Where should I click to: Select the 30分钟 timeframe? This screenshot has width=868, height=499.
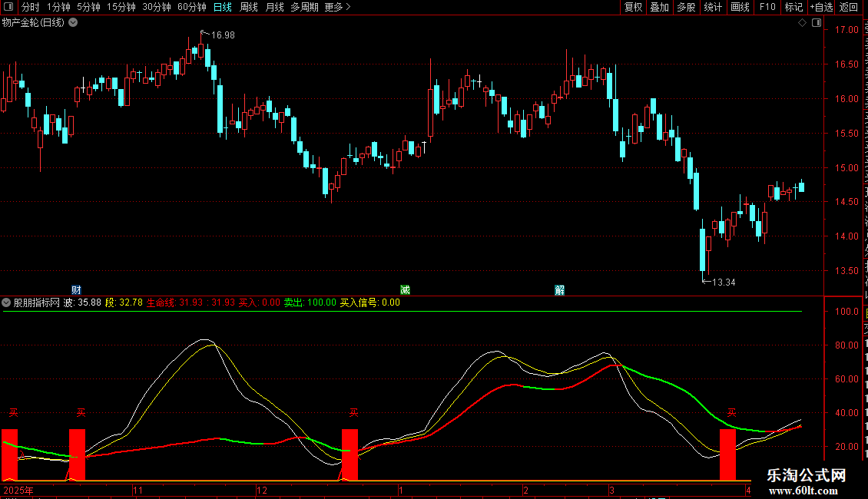(x=156, y=7)
